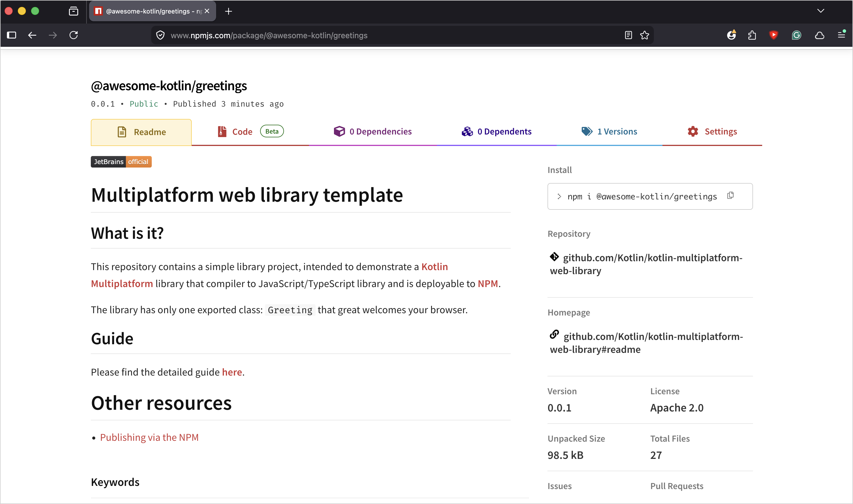Go back using the history arrow

(32, 35)
